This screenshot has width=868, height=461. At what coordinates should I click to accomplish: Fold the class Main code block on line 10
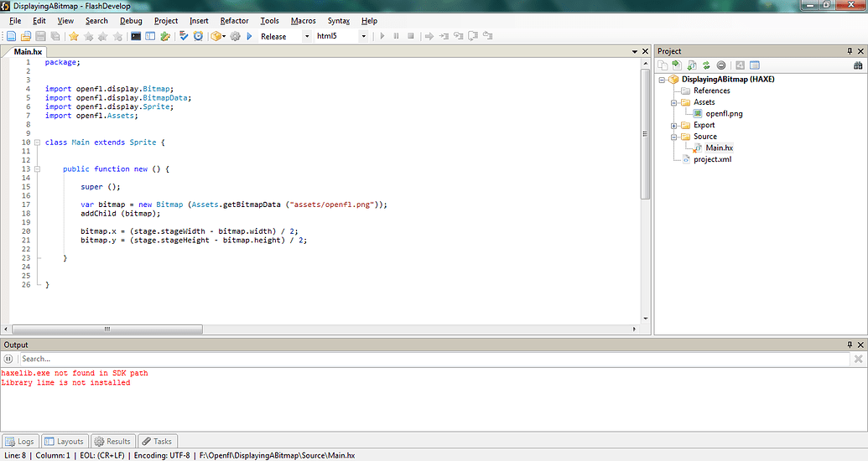[x=37, y=142]
